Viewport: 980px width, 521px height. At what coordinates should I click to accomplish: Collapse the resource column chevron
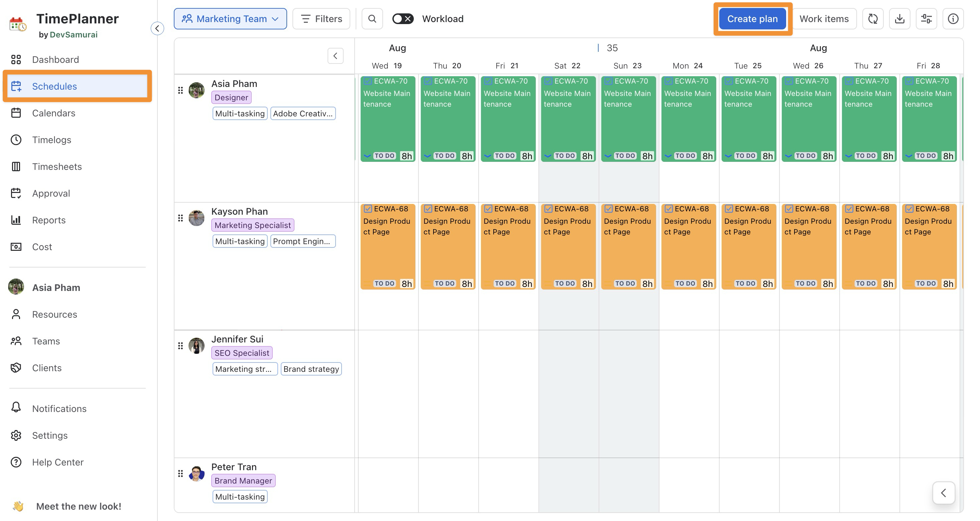[x=336, y=56]
